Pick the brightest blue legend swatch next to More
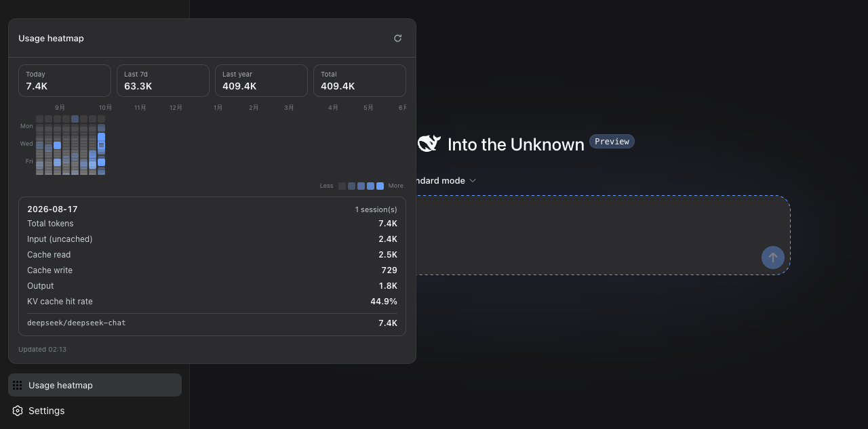 [x=380, y=186]
